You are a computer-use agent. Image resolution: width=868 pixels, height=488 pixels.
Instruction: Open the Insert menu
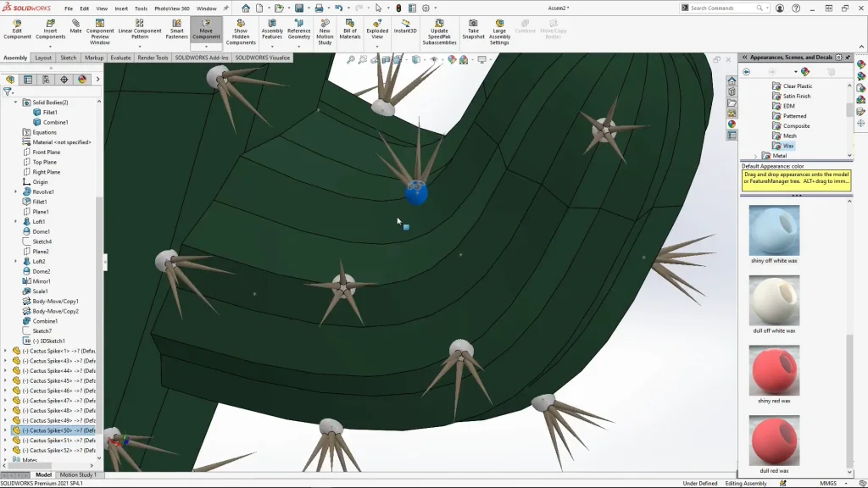[x=121, y=8]
